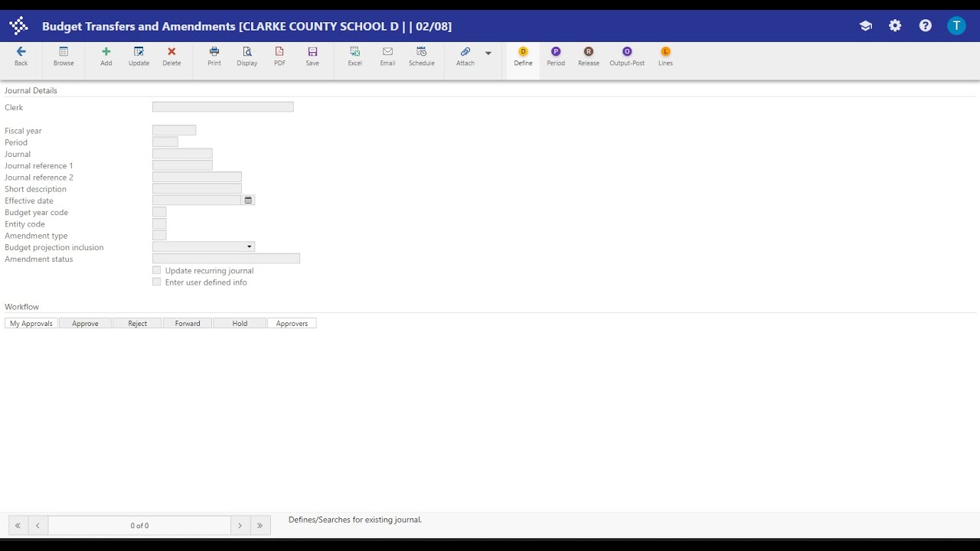Select the Output-Post toolbar icon
This screenshot has width=980, height=551.
pyautogui.click(x=627, y=52)
